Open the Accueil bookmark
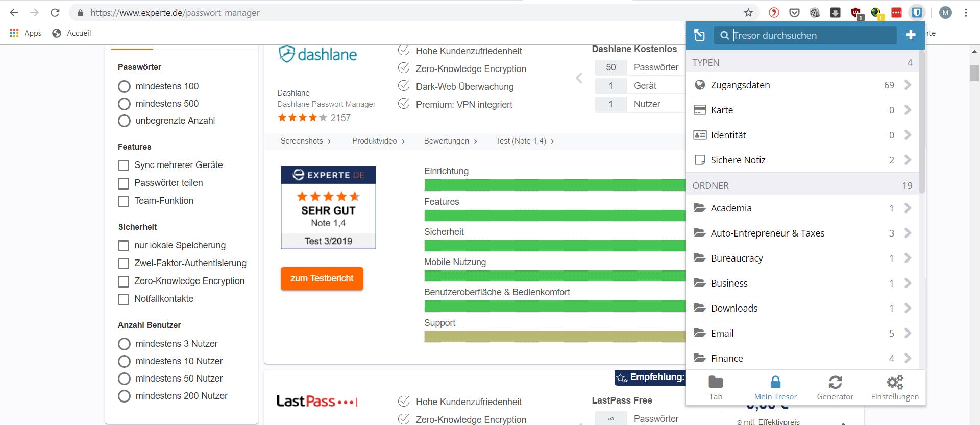 [x=71, y=33]
